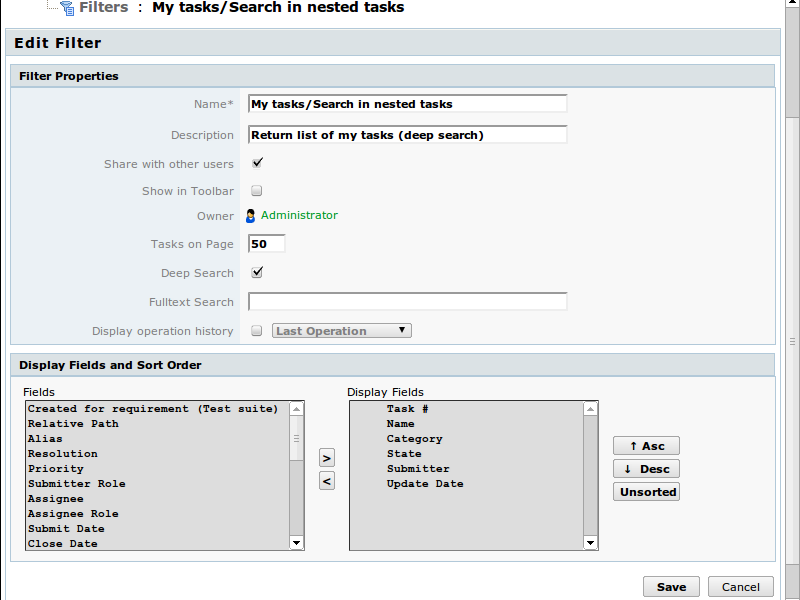Click the filter Name input field
Image resolution: width=800 pixels, height=600 pixels.
coord(408,104)
